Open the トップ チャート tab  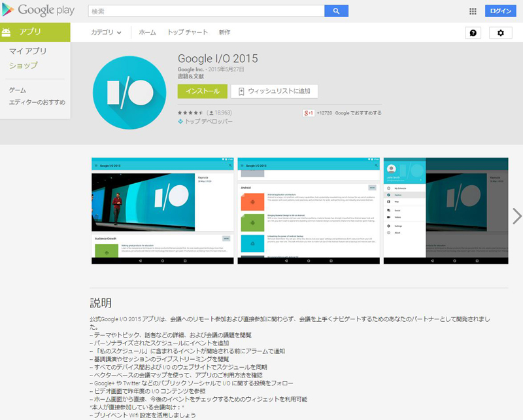[188, 33]
